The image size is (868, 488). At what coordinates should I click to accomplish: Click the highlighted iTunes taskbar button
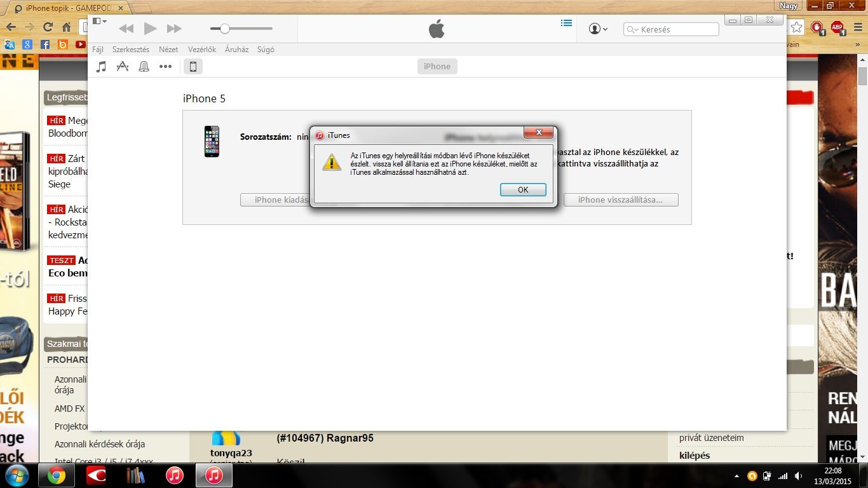[214, 475]
